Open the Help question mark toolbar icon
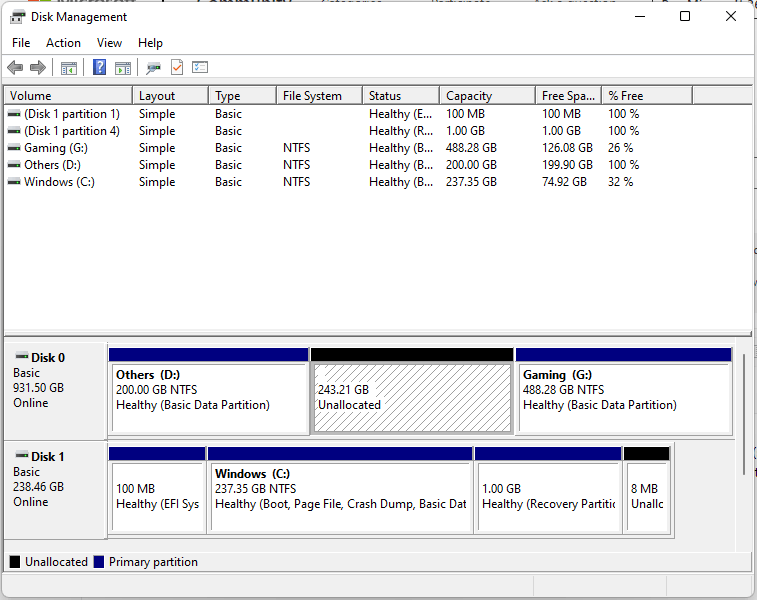The height and width of the screenshot is (600, 757). tap(99, 67)
